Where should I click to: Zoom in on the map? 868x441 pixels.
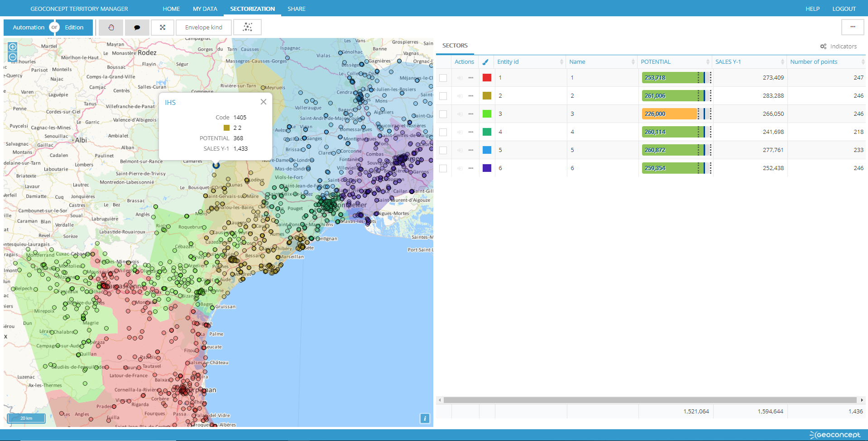(x=12, y=47)
